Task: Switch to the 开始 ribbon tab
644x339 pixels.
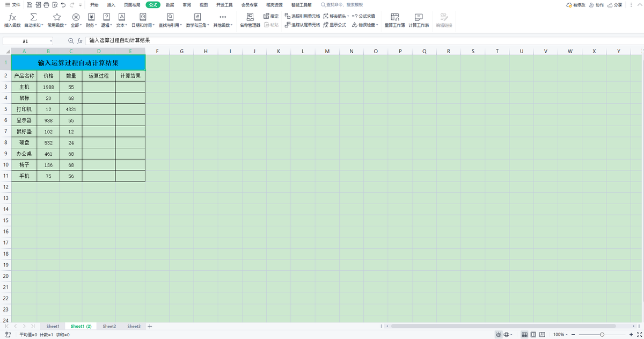Action: tap(94, 4)
